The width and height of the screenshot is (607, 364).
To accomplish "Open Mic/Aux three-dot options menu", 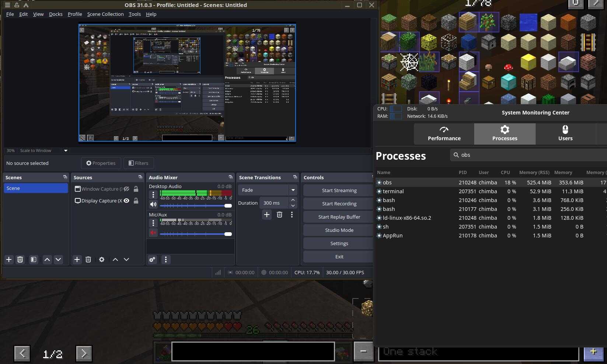I will 153,223.
